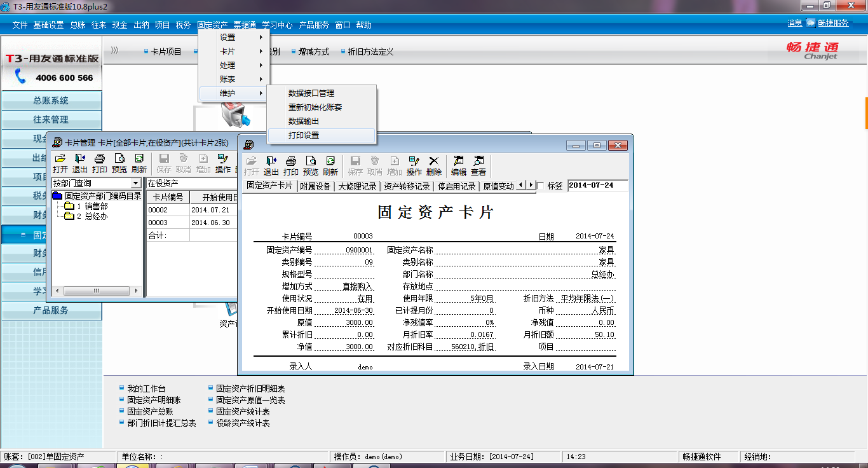Viewport: 868px width, 468px height.
Task: Click the 增减方式 shortcut
Action: click(x=314, y=52)
